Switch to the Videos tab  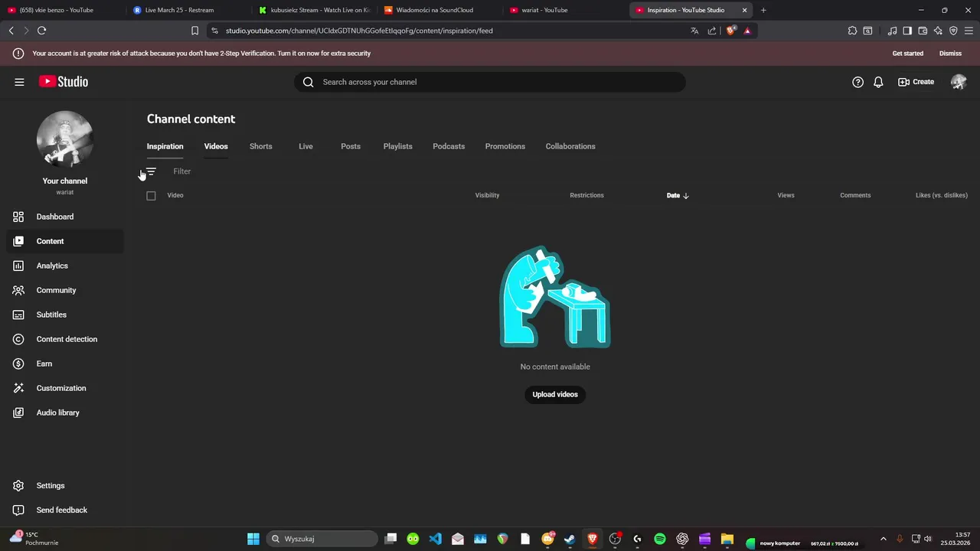(216, 146)
